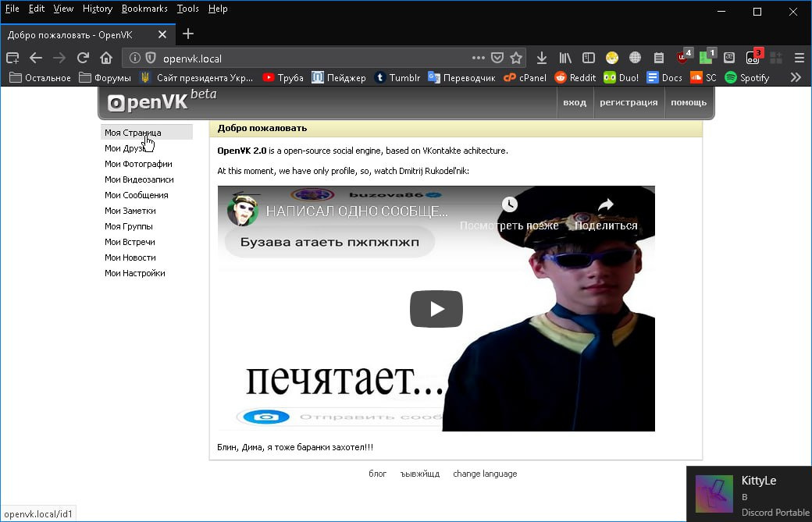Screen dimensions: 812x522
Task: Open the new tab plus button
Action: pos(188,34)
